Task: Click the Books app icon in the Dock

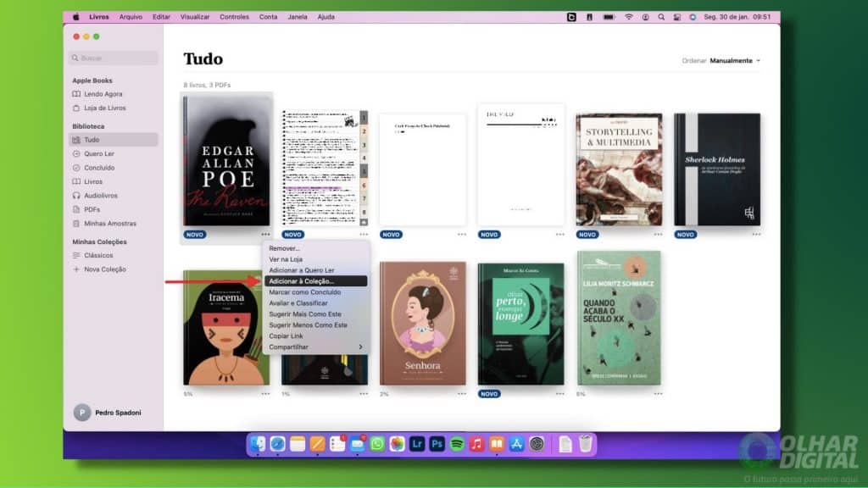Action: click(497, 444)
